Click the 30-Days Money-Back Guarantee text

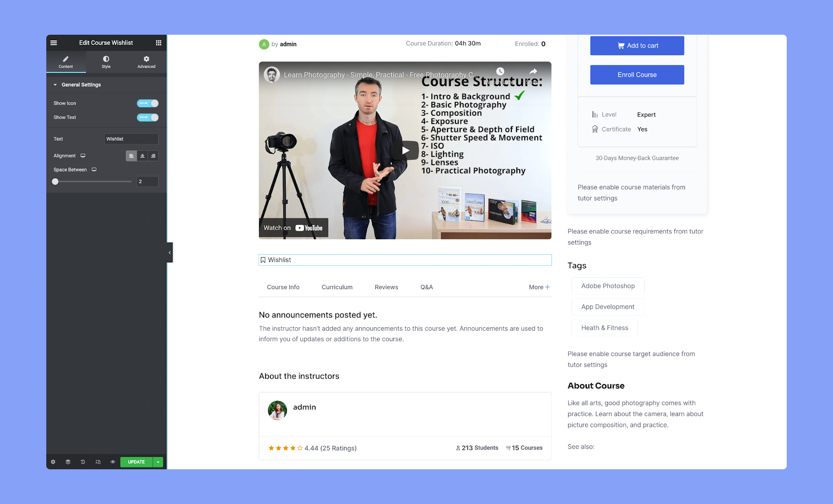click(637, 158)
